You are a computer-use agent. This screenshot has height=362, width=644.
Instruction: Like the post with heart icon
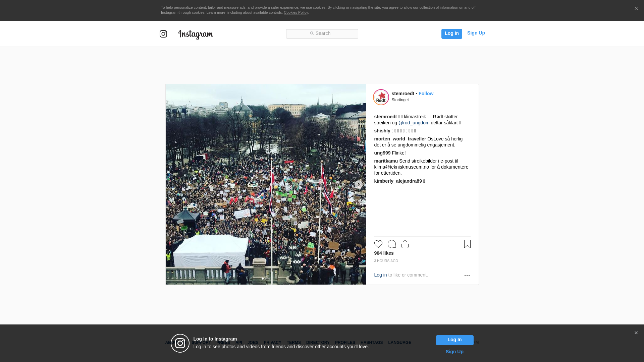378,244
